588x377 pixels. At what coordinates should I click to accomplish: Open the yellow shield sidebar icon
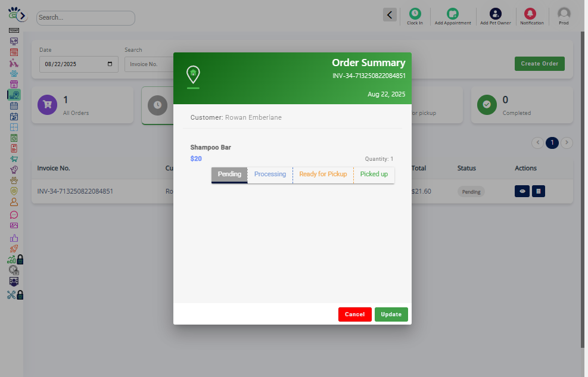[x=14, y=191]
